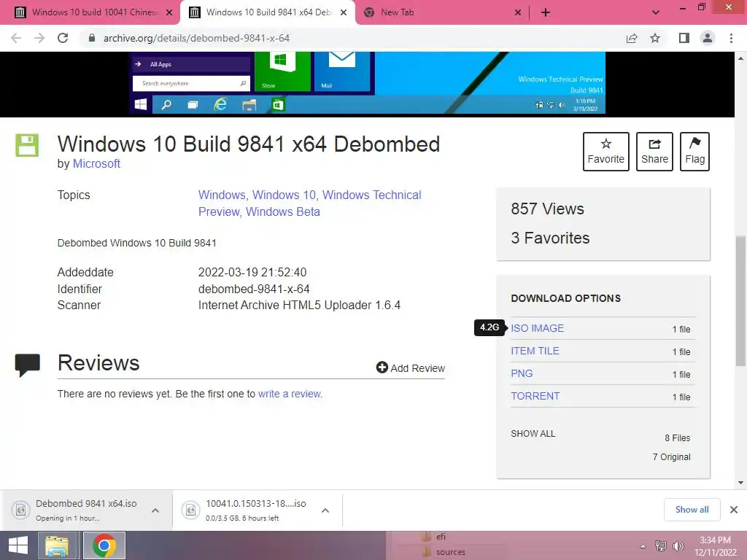This screenshot has width=747, height=560.
Task: Click the vertical scrollbar thumb
Action: pos(740,301)
